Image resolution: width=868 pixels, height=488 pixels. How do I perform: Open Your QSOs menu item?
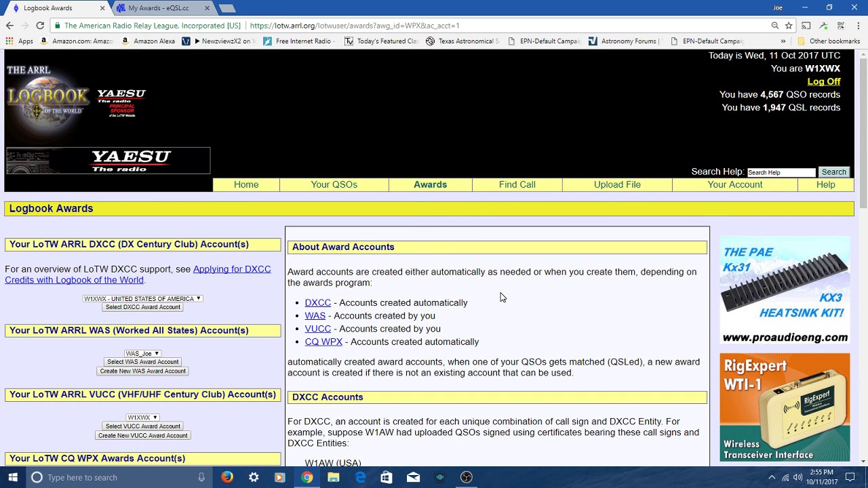(334, 184)
